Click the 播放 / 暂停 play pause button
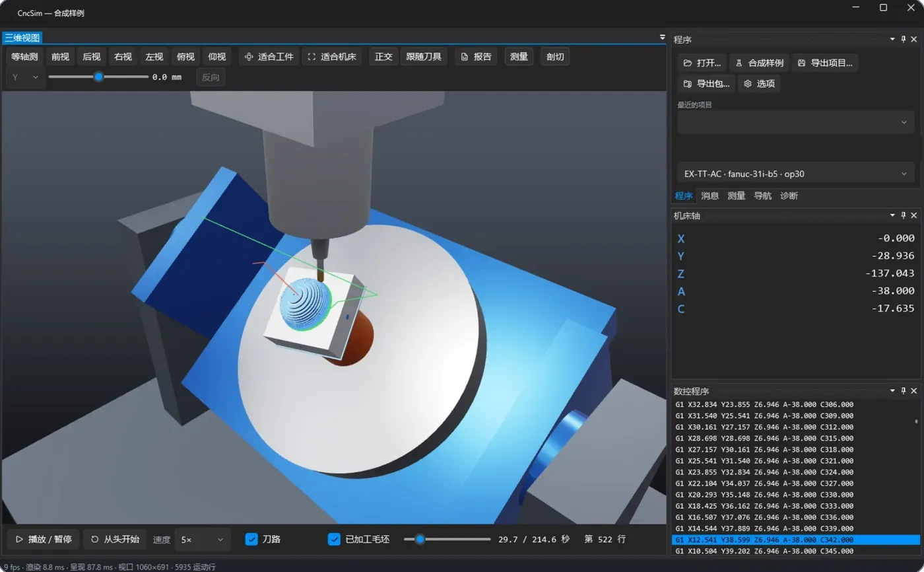924x572 pixels. tap(44, 539)
